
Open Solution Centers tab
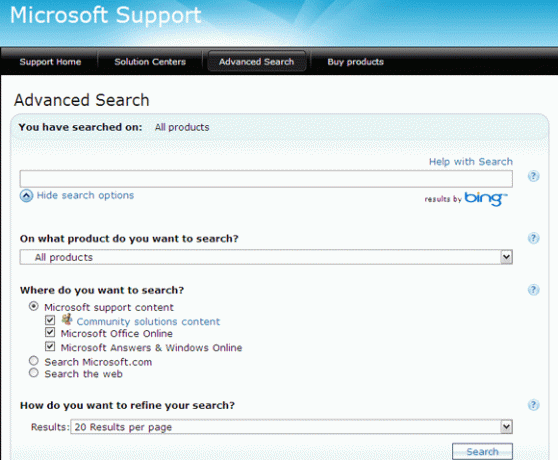pos(150,62)
